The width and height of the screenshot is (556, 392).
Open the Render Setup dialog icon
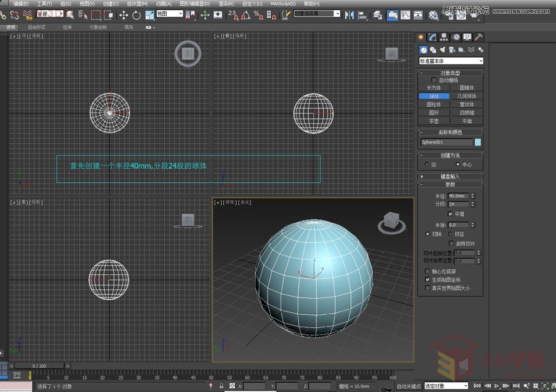[x=451, y=15]
